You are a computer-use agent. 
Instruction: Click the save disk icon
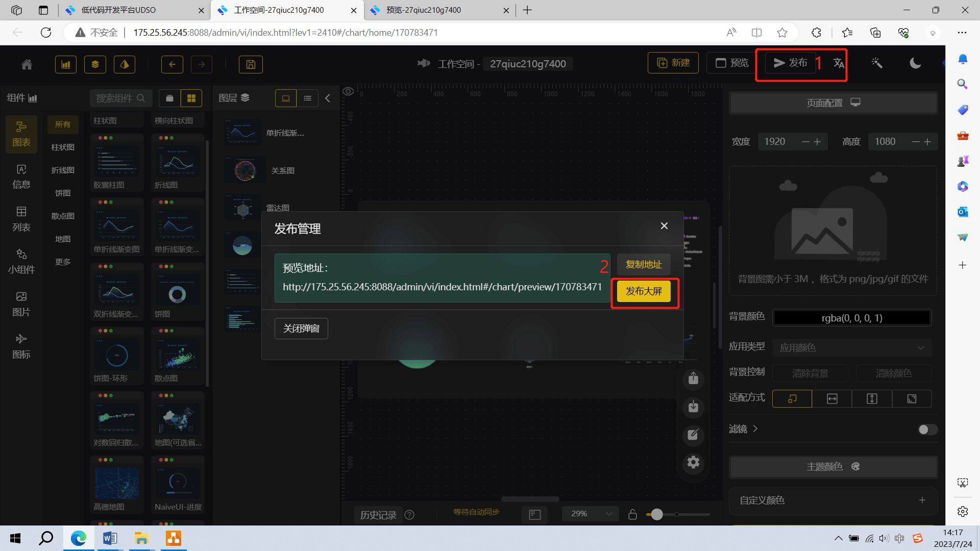pyautogui.click(x=251, y=64)
